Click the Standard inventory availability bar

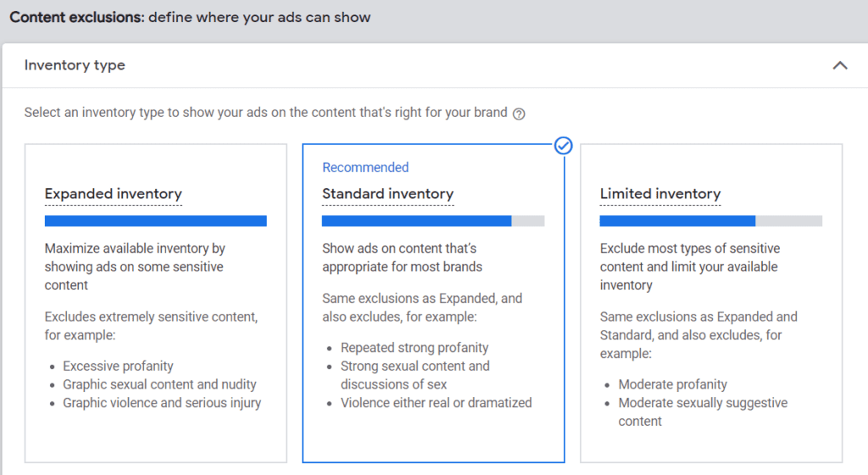433,221
